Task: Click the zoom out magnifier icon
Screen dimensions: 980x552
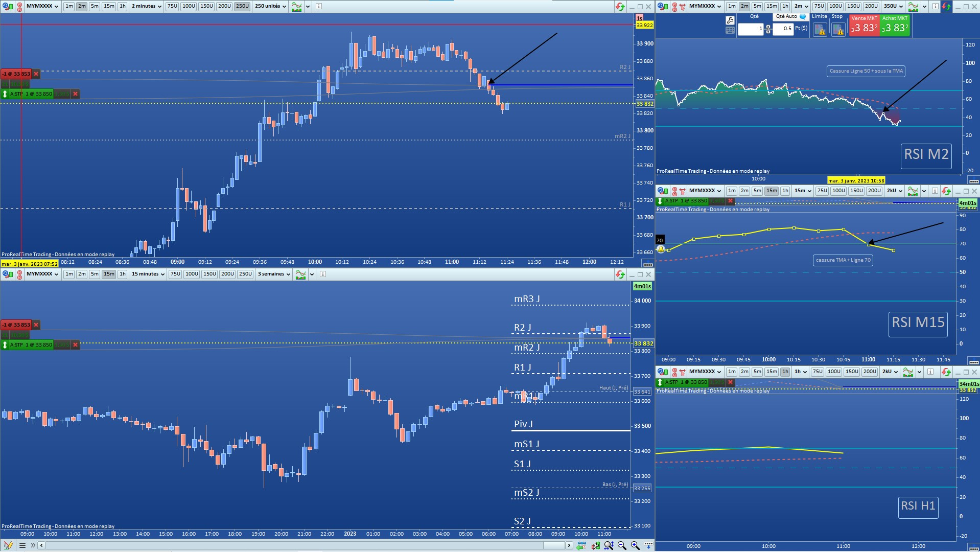Action: click(x=622, y=545)
